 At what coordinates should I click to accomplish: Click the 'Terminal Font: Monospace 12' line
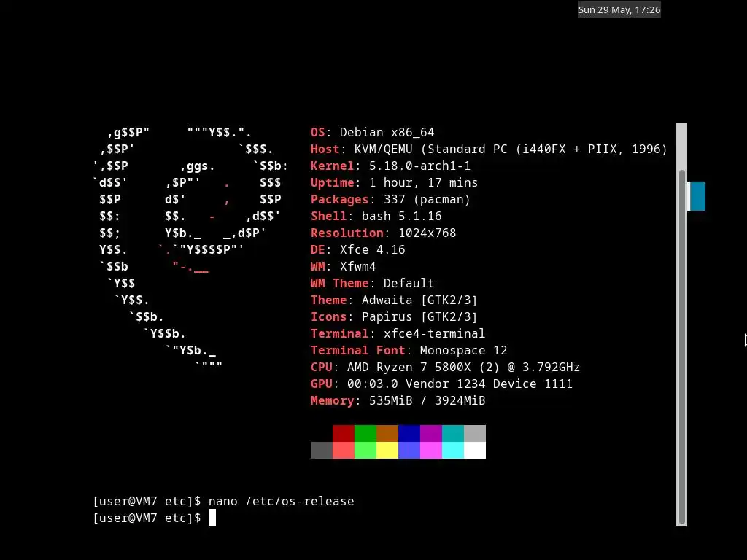(x=409, y=351)
